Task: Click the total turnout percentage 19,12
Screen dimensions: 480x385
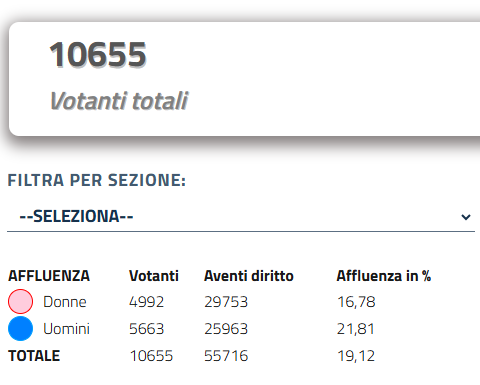Action: 356,356
